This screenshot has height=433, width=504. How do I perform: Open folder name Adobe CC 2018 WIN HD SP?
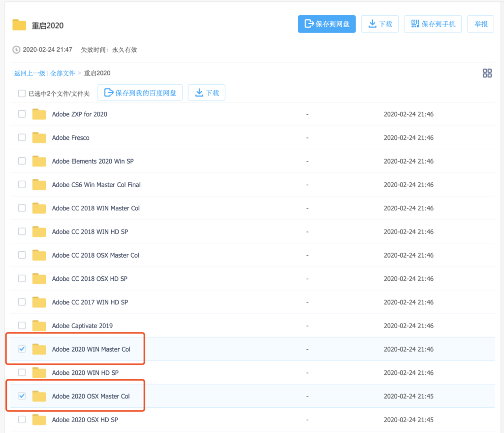[90, 232]
